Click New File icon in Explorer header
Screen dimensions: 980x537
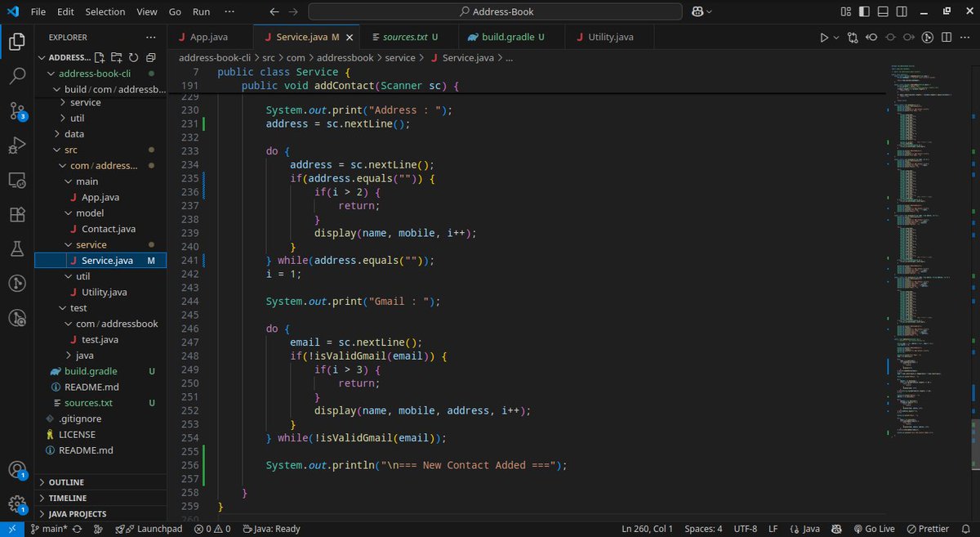[x=100, y=58]
